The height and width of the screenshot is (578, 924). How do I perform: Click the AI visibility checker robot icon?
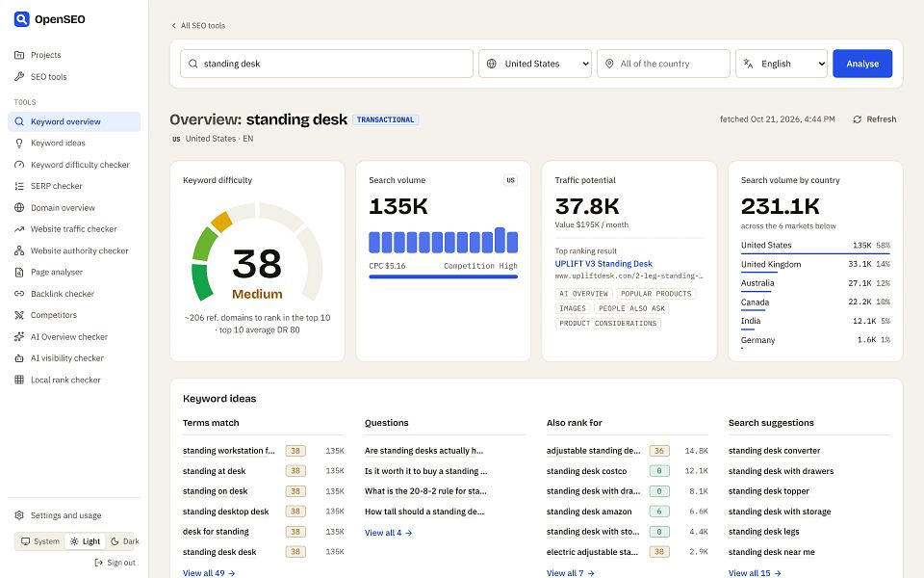(19, 358)
